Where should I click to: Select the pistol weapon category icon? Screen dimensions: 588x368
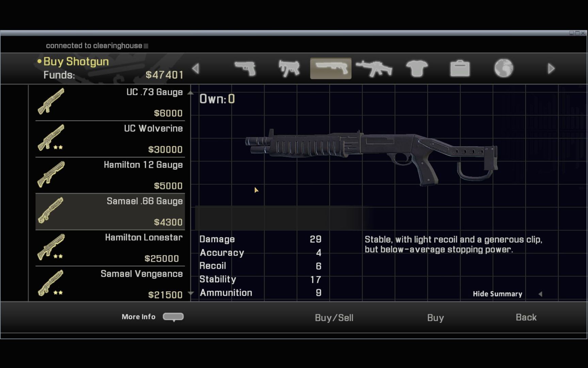coord(245,68)
